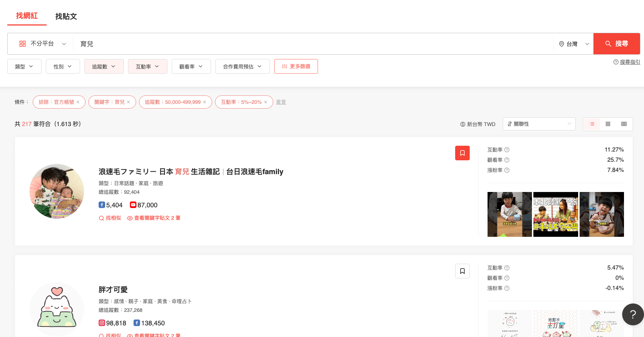This screenshot has width=644, height=337.
Task: Click the 重置 reset link
Action: click(x=281, y=102)
